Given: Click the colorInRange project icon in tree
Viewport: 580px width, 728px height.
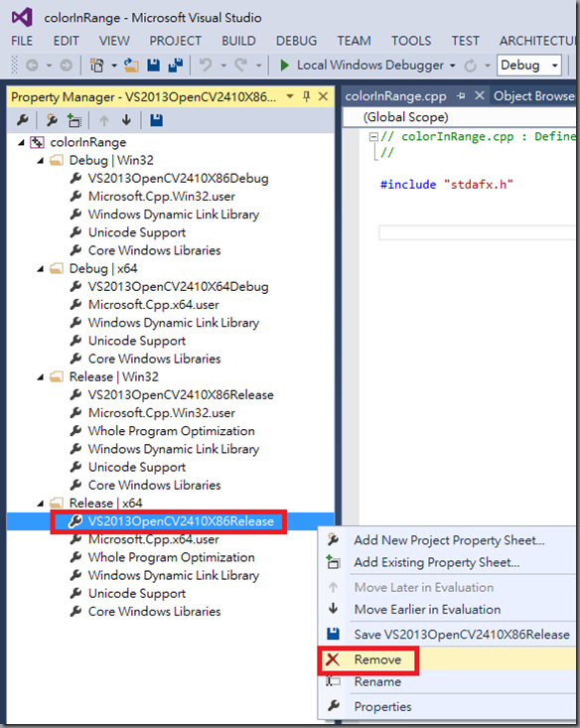Looking at the screenshot, I should click(37, 142).
